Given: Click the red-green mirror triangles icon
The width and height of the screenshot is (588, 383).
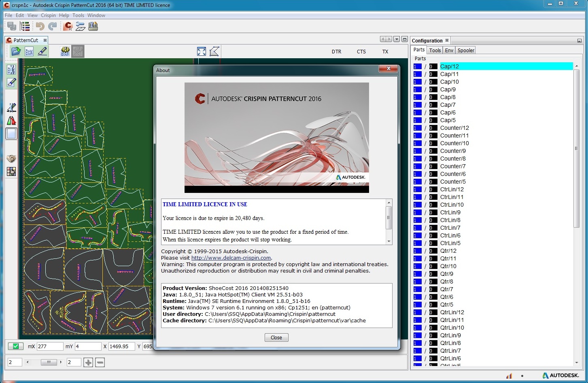Looking at the screenshot, I should point(11,121).
